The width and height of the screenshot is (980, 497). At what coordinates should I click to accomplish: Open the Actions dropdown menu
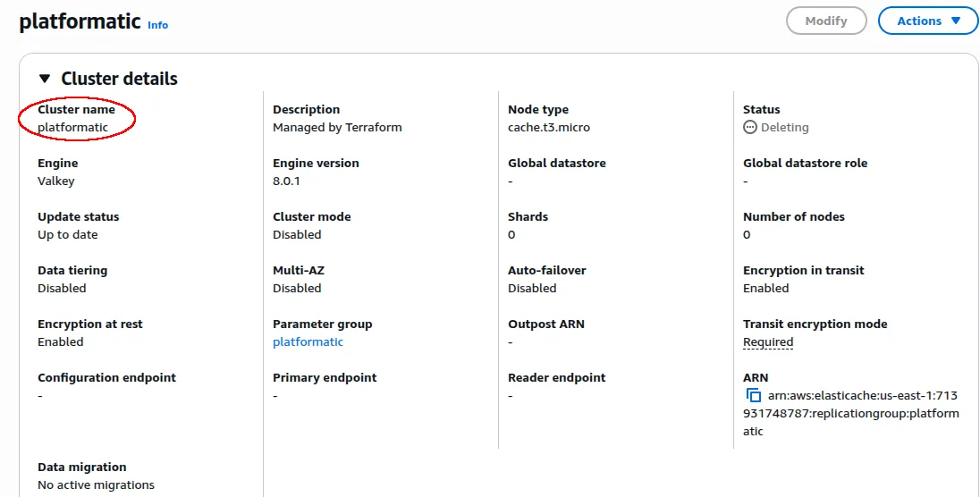point(928,21)
